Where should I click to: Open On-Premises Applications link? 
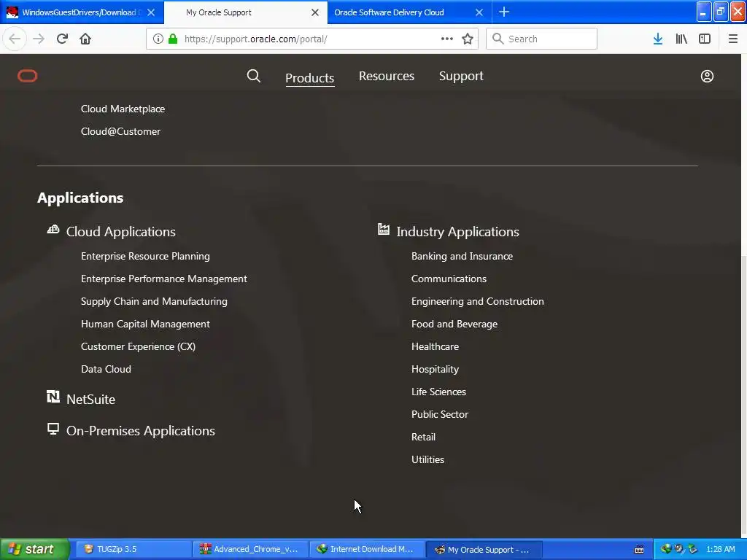141,430
